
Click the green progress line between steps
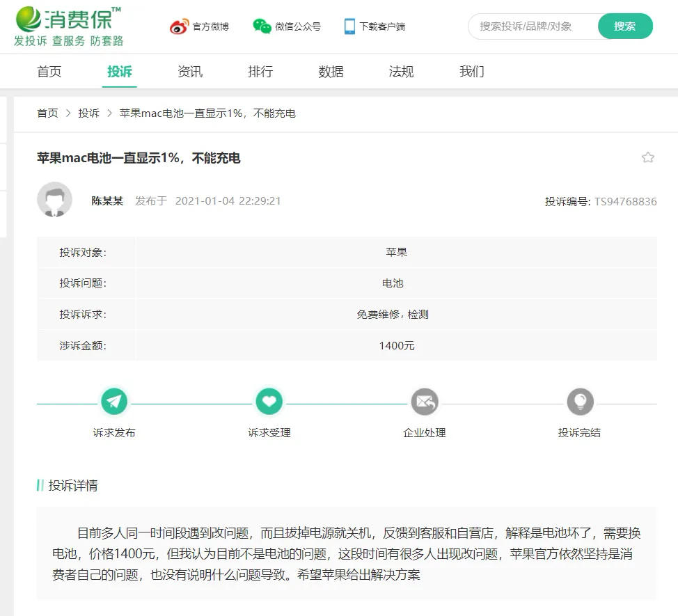click(x=191, y=401)
